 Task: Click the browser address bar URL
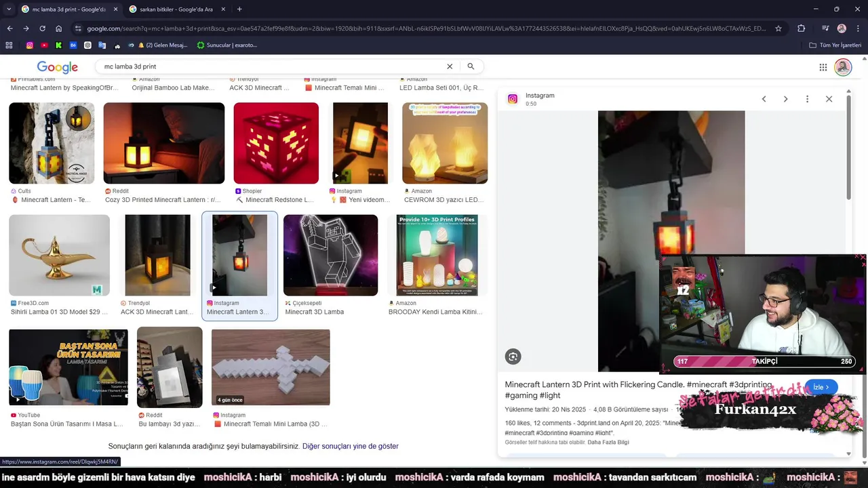pos(426,28)
